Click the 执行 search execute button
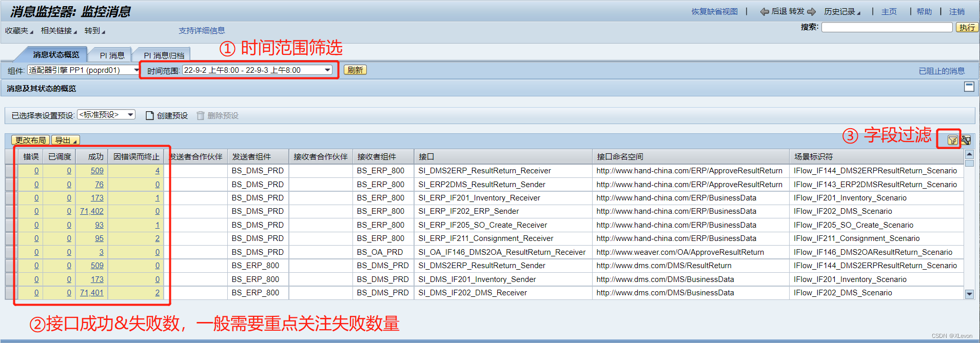 967,28
